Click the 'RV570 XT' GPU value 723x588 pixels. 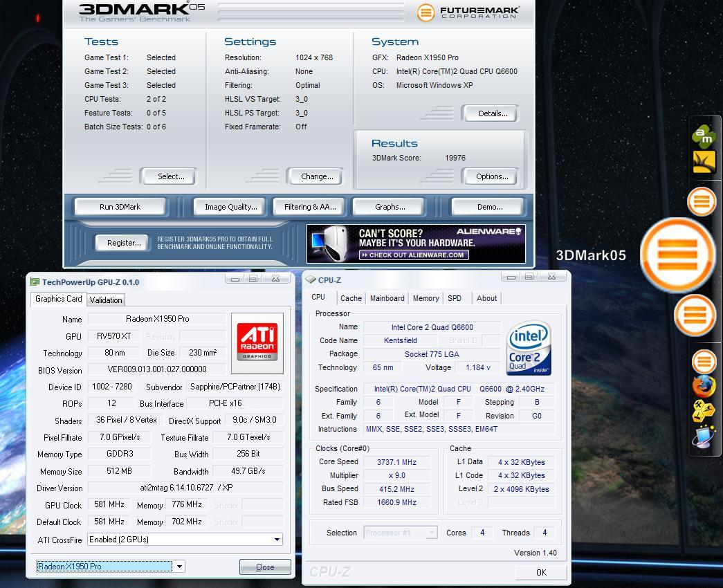pyautogui.click(x=114, y=336)
